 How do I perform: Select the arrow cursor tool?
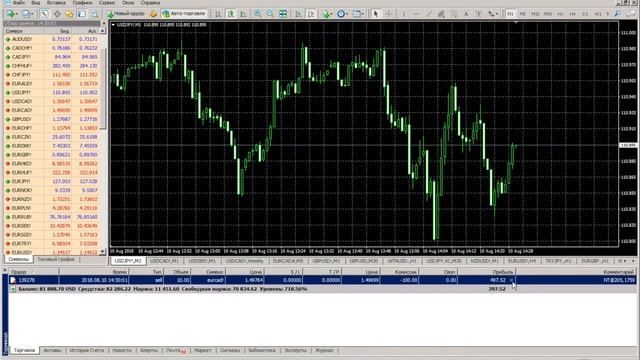click(x=376, y=14)
